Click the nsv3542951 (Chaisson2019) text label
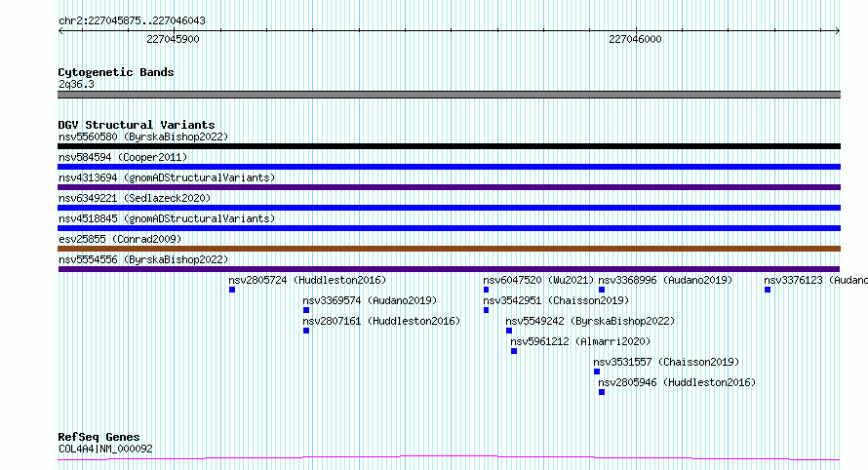 [556, 300]
